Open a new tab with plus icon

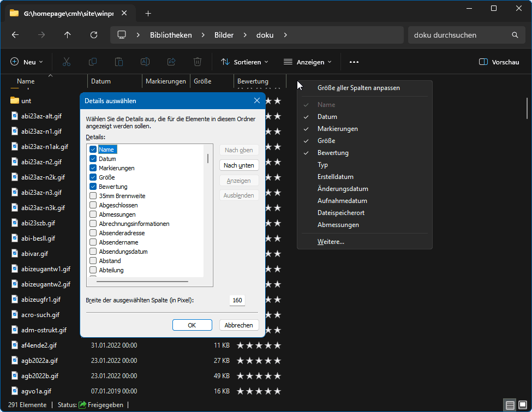[148, 14]
